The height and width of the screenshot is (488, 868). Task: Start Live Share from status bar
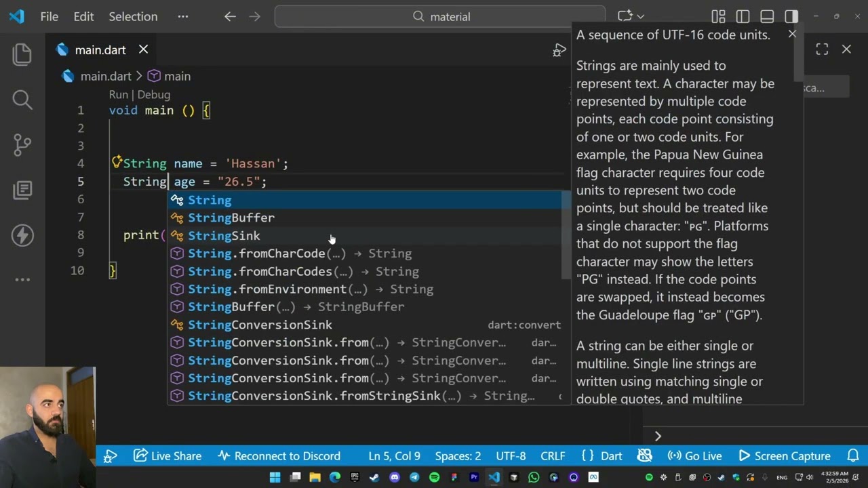click(167, 456)
